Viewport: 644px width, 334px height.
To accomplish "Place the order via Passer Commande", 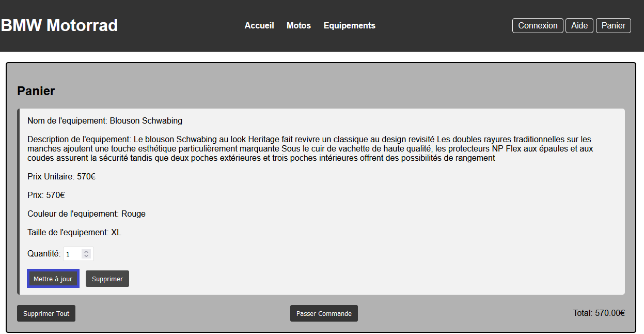I will point(324,313).
